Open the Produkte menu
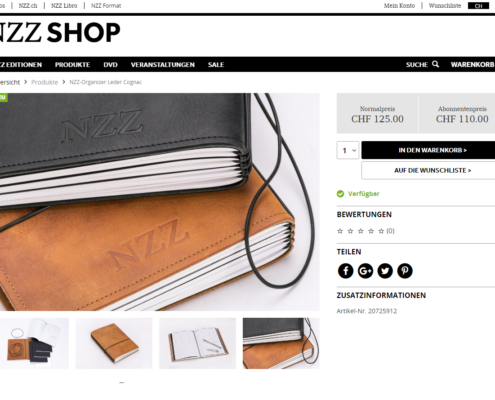 (x=72, y=65)
